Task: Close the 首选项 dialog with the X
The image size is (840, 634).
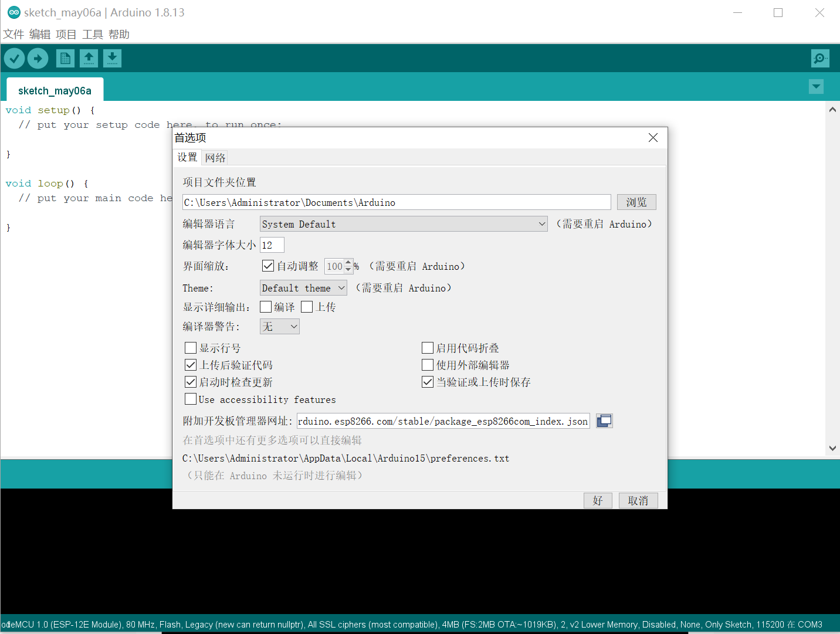Action: pyautogui.click(x=653, y=137)
